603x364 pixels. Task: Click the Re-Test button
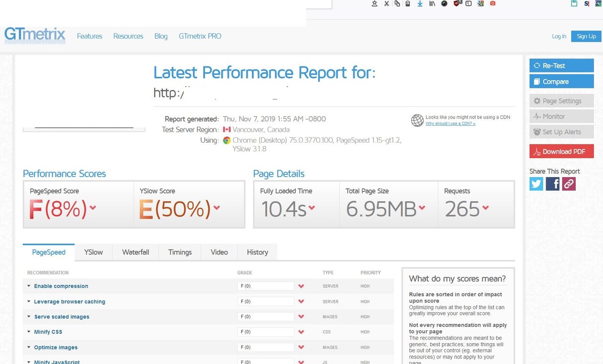[x=562, y=65]
